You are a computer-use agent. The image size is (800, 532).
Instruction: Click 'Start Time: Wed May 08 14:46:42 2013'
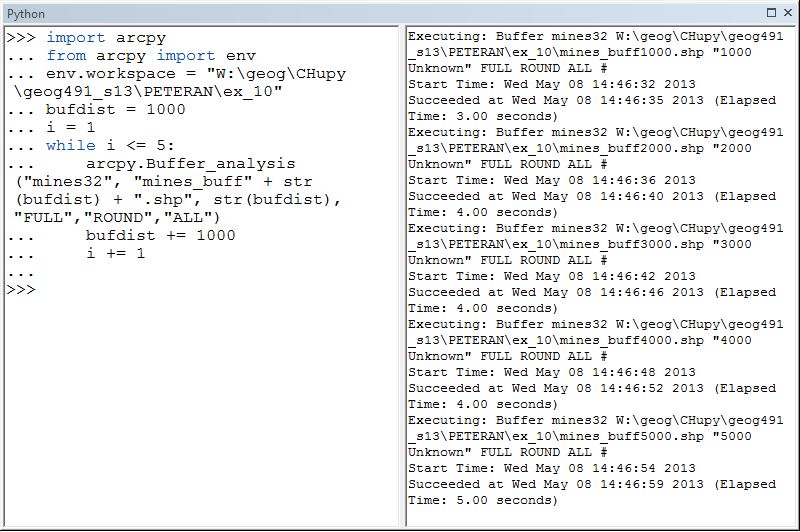[552, 276]
